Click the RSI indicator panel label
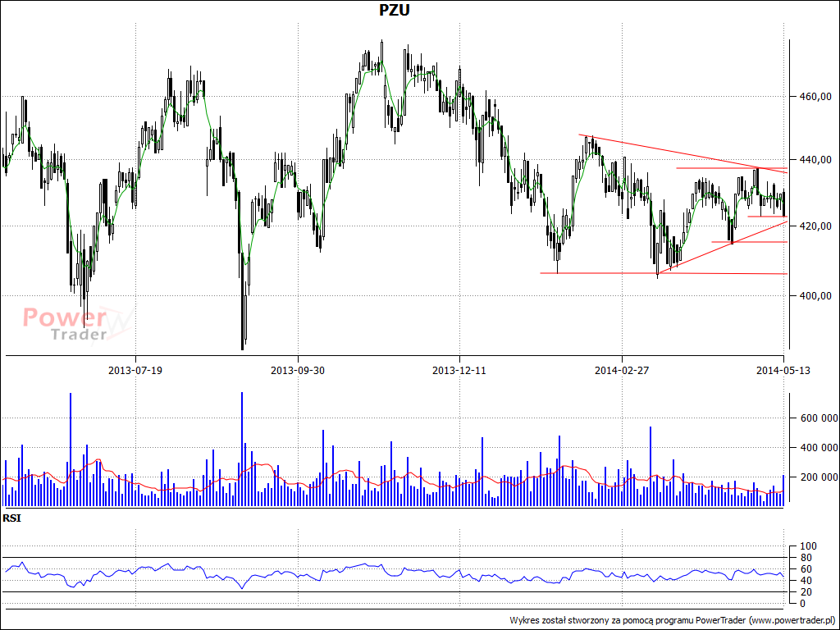The height and width of the screenshot is (630, 840). coord(11,518)
